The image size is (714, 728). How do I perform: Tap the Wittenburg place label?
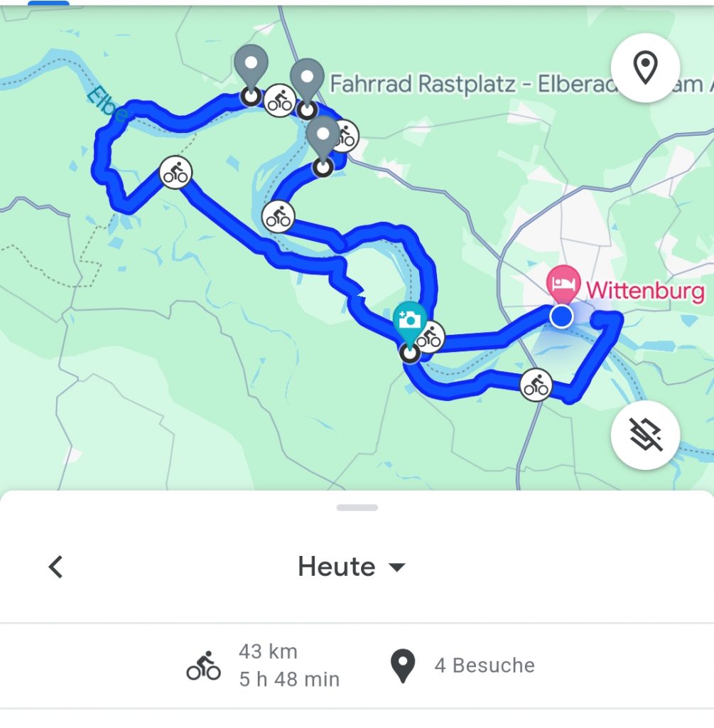click(x=645, y=291)
